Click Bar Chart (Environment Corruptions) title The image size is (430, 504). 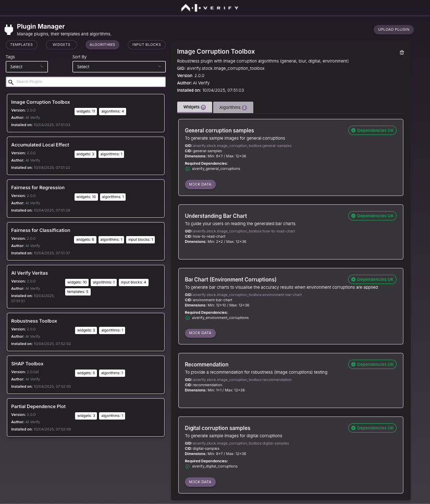[231, 280]
